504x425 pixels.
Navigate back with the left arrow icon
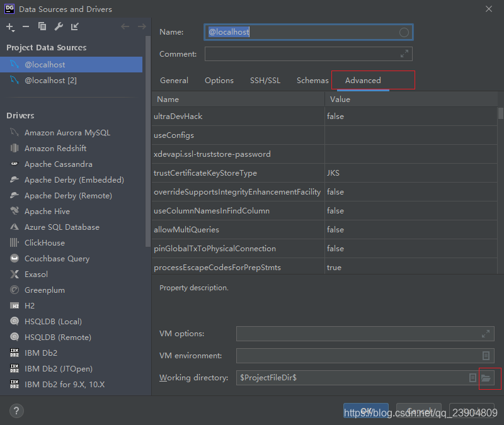click(125, 26)
